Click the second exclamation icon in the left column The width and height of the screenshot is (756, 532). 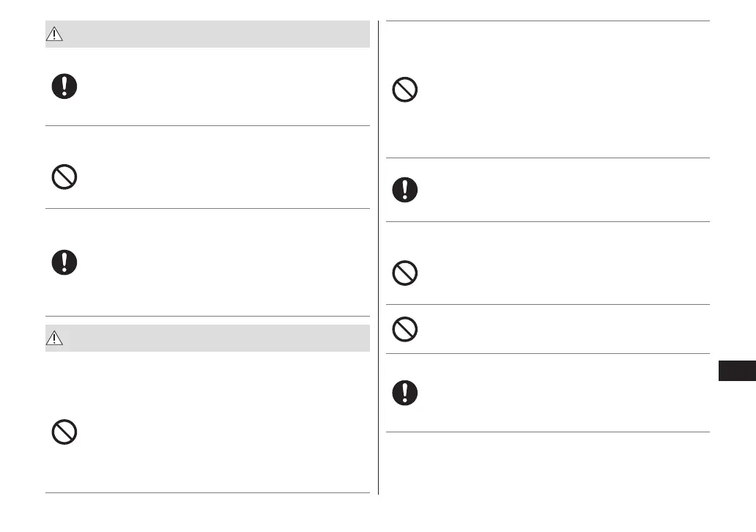[64, 262]
